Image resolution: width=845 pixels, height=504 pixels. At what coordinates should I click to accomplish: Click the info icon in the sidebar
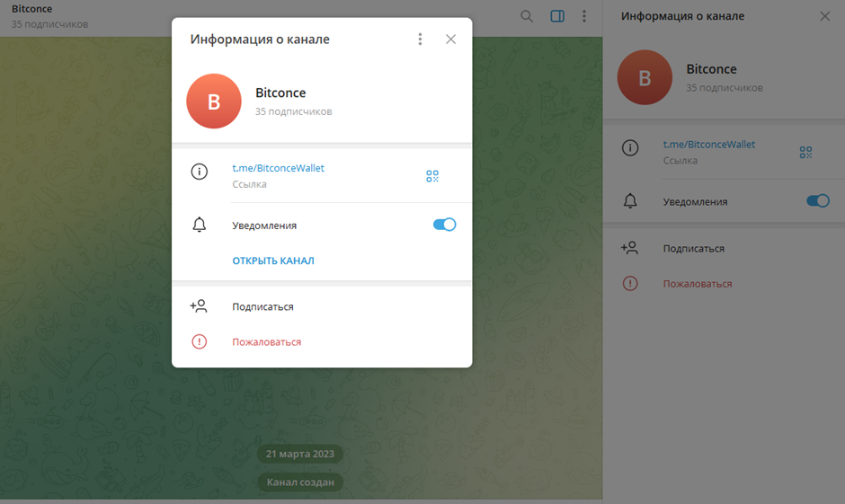click(x=630, y=147)
